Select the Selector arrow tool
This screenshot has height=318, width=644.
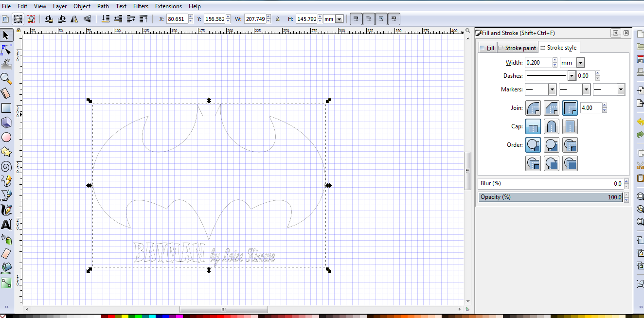coord(6,35)
